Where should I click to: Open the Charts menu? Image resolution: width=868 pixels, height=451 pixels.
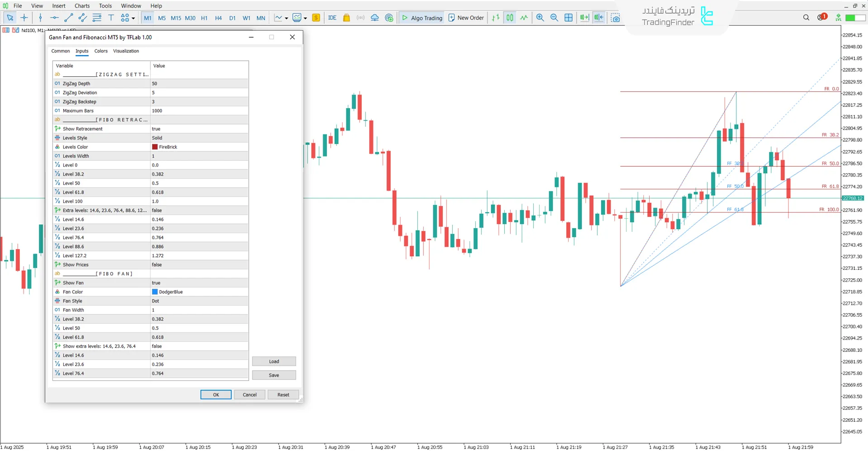coord(81,5)
